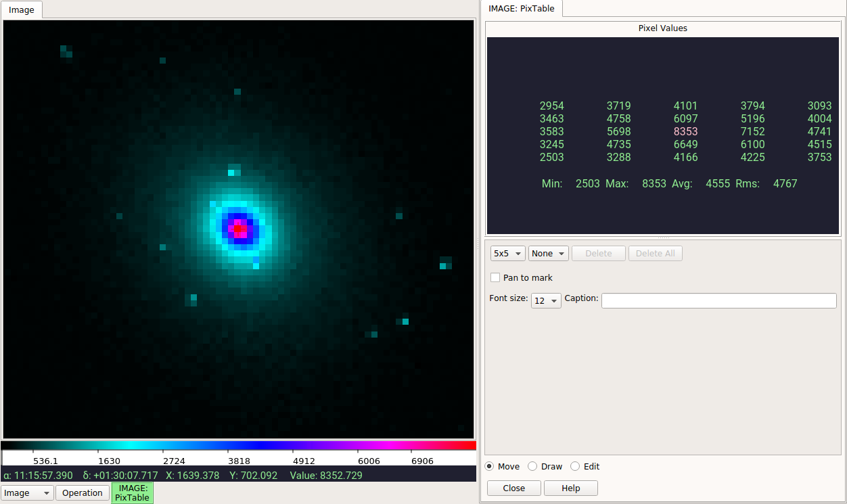Viewport: 847px width, 504px height.
Task: Click the Caption input field
Action: coord(718,300)
